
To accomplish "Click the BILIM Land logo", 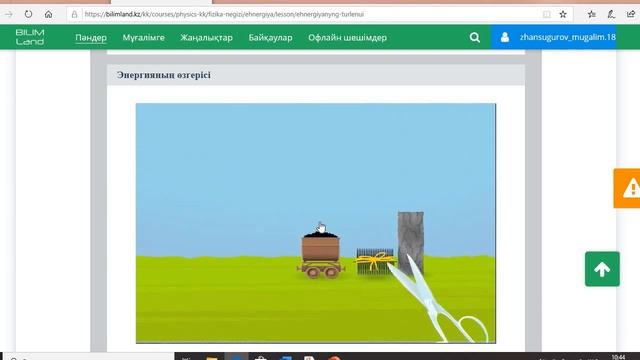I will pyautogui.click(x=29, y=37).
